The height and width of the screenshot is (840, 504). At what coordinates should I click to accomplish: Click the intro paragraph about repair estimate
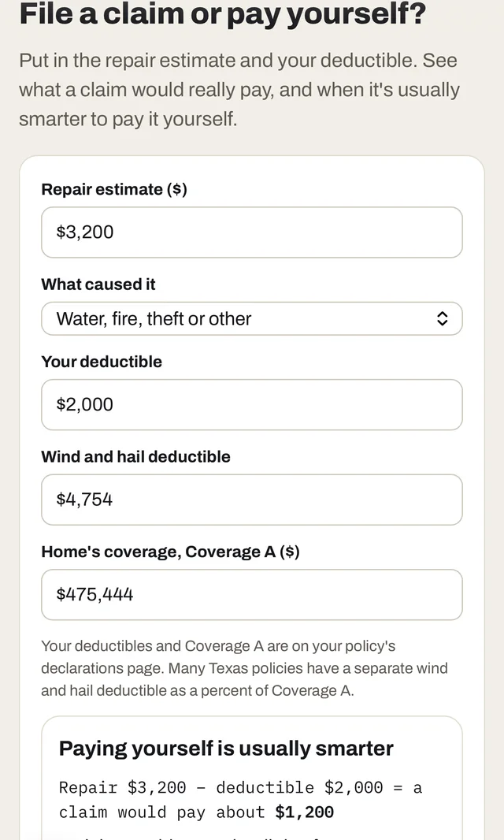coord(239,90)
